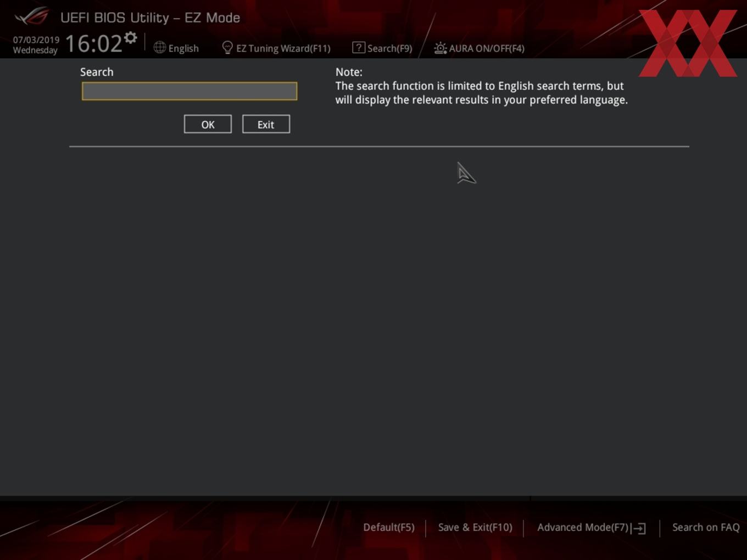The height and width of the screenshot is (560, 747).
Task: Click the ROG logo icon
Action: pyautogui.click(x=31, y=16)
